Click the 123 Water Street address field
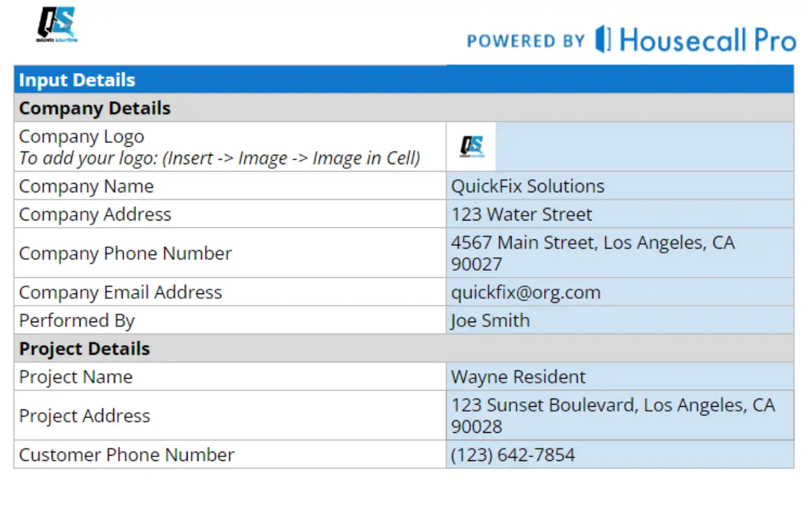 pyautogui.click(x=620, y=214)
